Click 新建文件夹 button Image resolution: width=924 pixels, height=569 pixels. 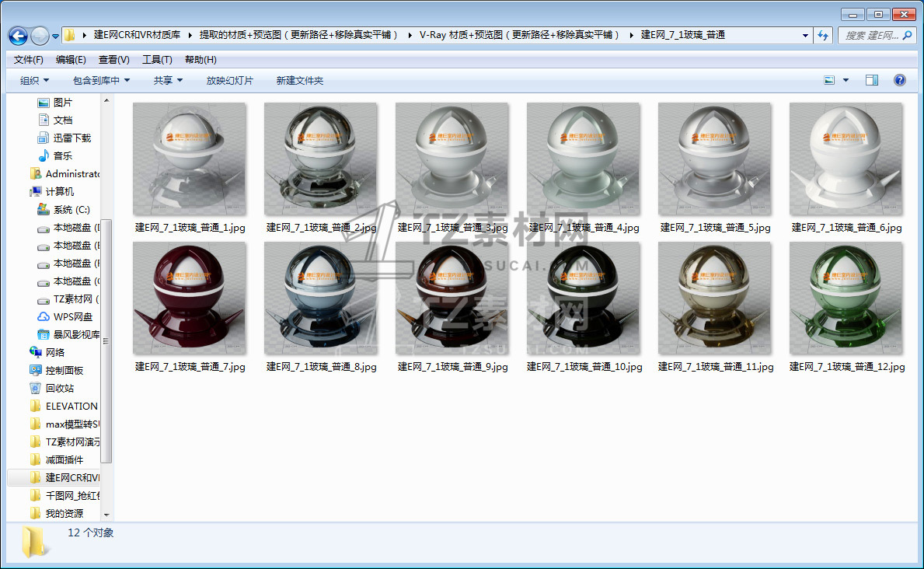[x=299, y=80]
